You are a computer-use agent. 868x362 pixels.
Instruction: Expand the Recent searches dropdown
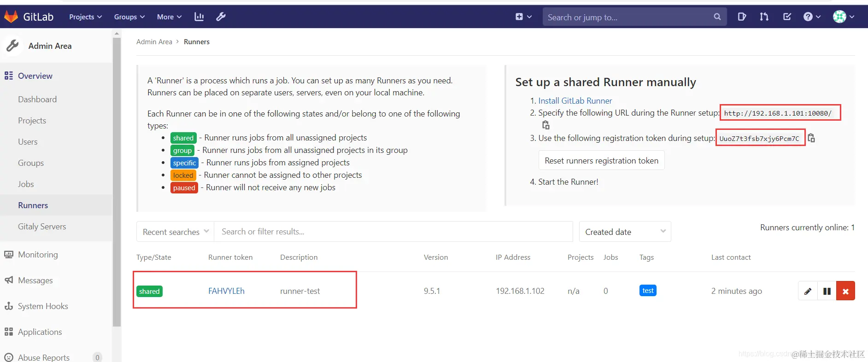pos(176,232)
